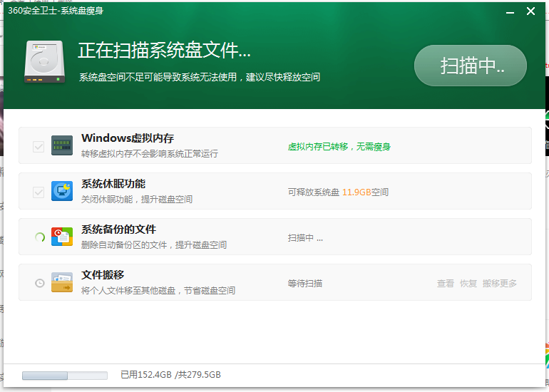Click the 系统休眠功能 monitor moon icon
This screenshot has height=392, width=549.
point(62,191)
